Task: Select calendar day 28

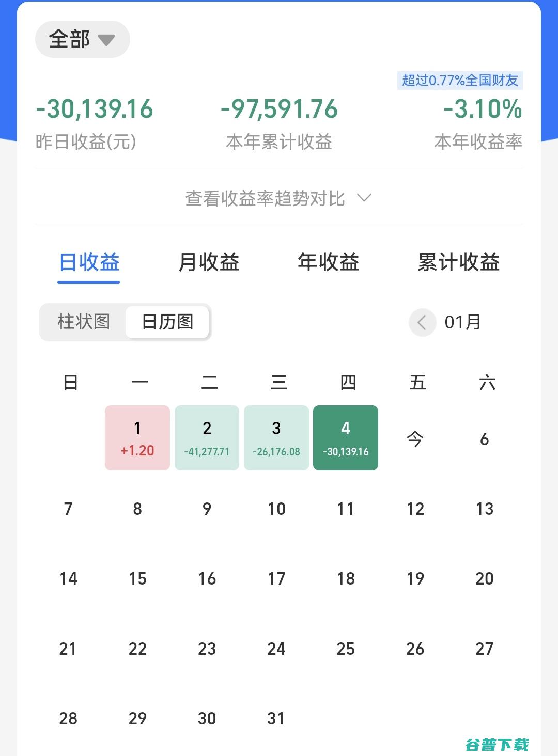Action: click(68, 718)
